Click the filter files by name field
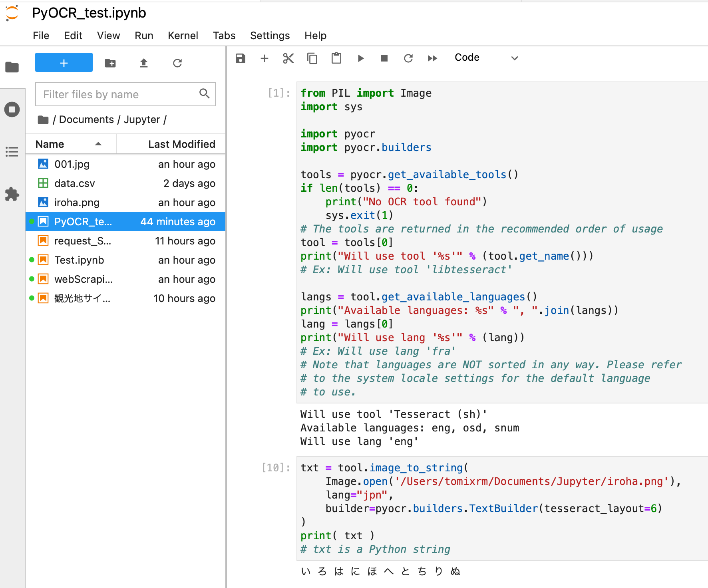Image resolution: width=708 pixels, height=588 pixels. pyautogui.click(x=116, y=94)
